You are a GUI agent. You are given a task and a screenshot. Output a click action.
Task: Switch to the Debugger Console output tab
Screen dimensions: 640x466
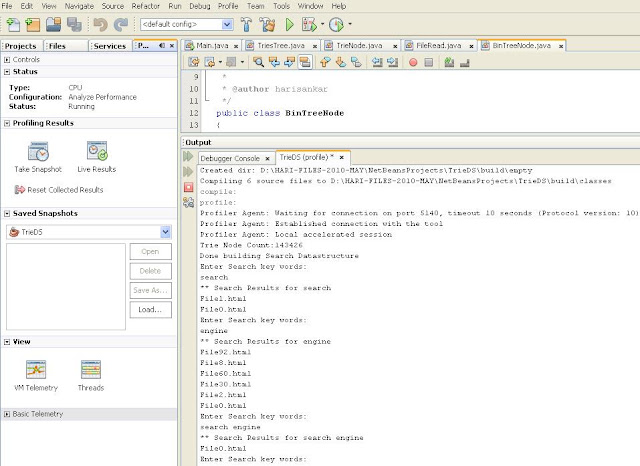pos(230,158)
